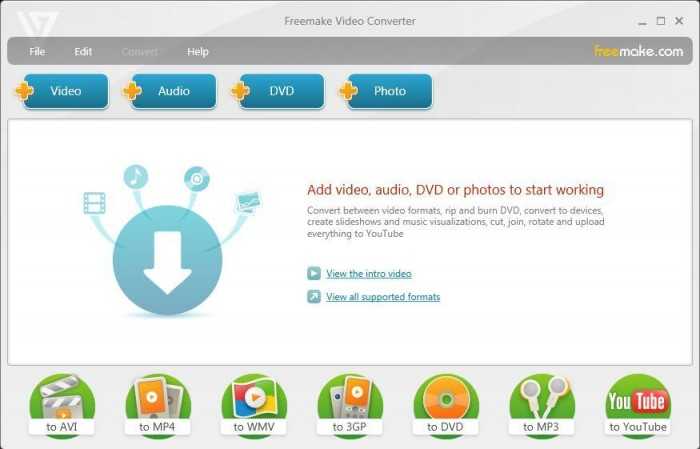
Task: Open the Edit menu
Action: coord(83,52)
